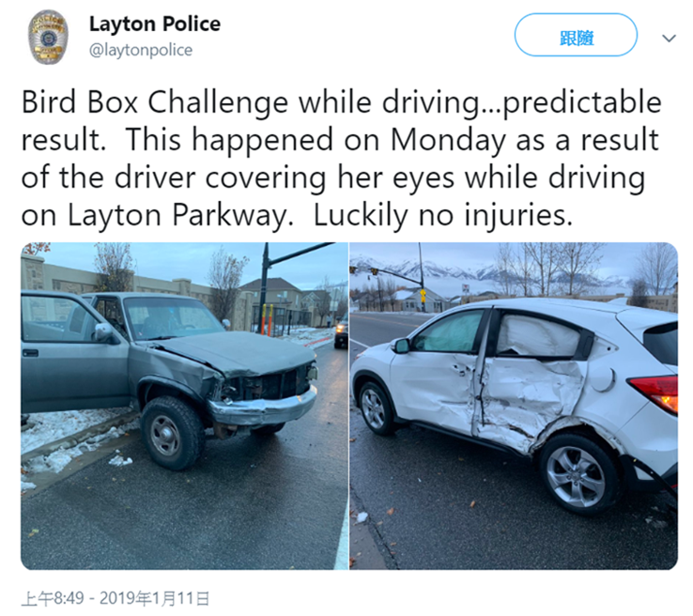The height and width of the screenshot is (616, 693).
Task: Click the tweet line 'result. This happened on Monday'
Action: coord(340,140)
